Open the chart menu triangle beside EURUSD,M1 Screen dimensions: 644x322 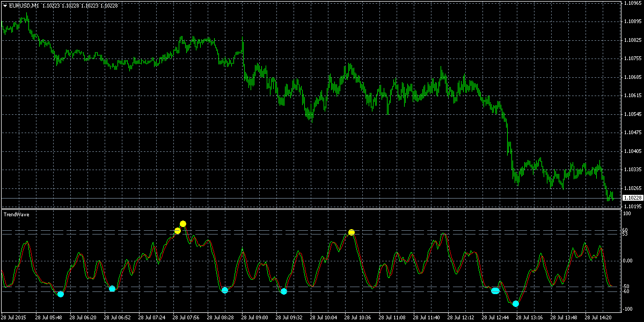click(5, 5)
